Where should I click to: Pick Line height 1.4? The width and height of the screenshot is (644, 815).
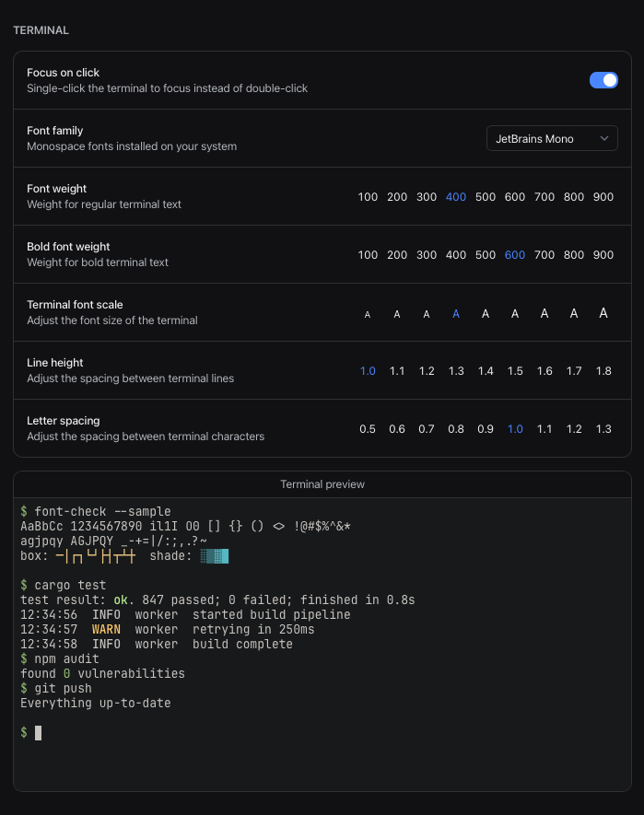point(486,371)
